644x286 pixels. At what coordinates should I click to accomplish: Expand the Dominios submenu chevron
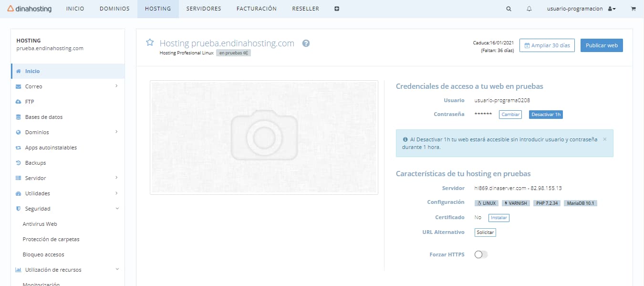point(116,132)
